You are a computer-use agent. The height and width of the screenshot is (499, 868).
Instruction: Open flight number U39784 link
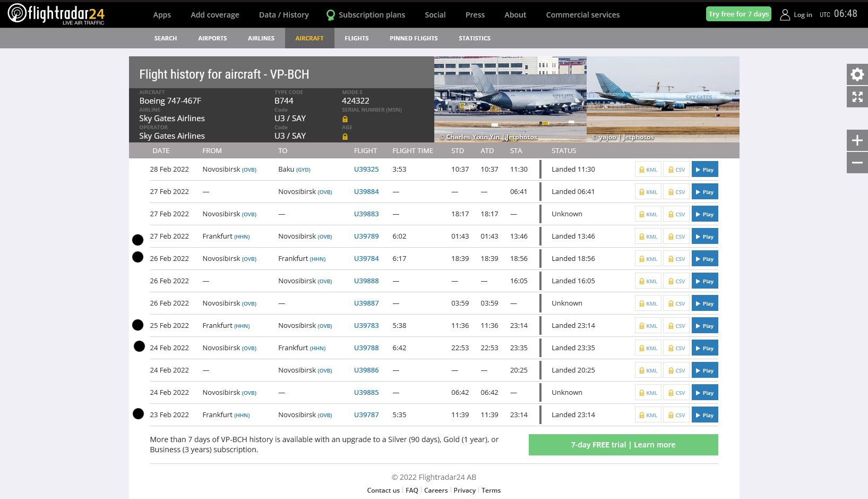366,259
